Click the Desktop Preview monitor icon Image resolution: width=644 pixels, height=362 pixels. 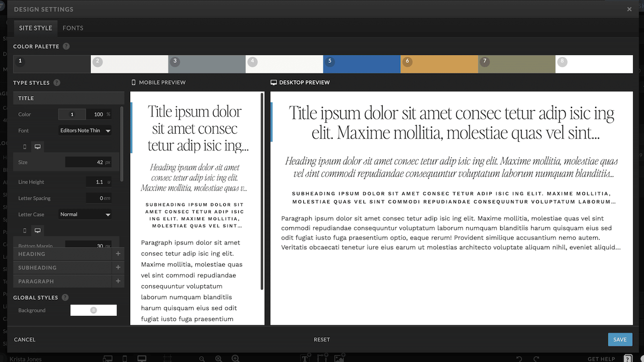[x=274, y=83]
